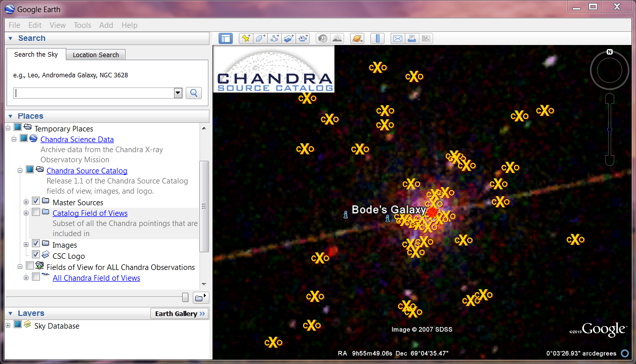Open the Chandra Source Catalog link
The width and height of the screenshot is (636, 364).
(87, 171)
